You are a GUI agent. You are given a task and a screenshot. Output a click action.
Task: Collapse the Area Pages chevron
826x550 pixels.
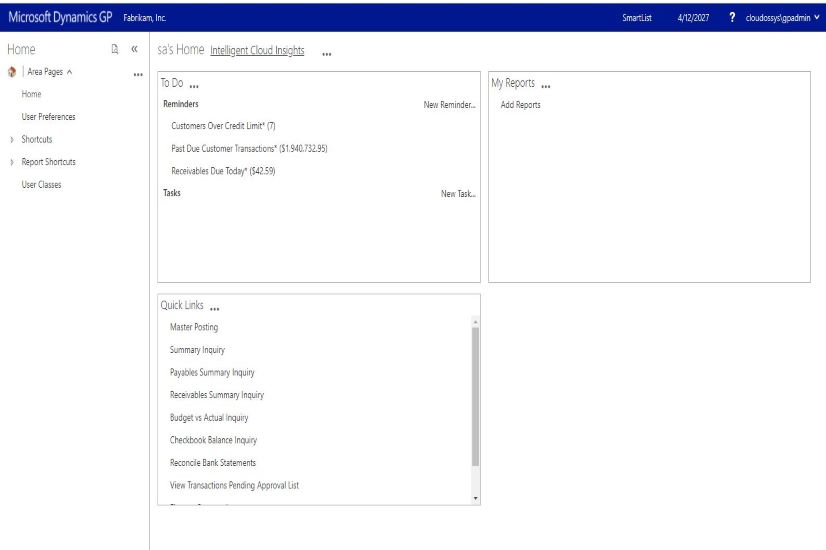pyautogui.click(x=70, y=72)
